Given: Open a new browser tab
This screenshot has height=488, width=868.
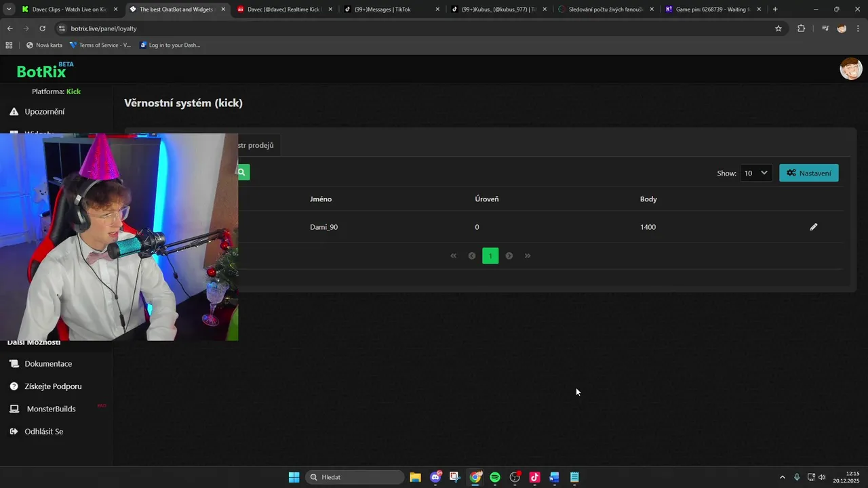Looking at the screenshot, I should (x=775, y=9).
